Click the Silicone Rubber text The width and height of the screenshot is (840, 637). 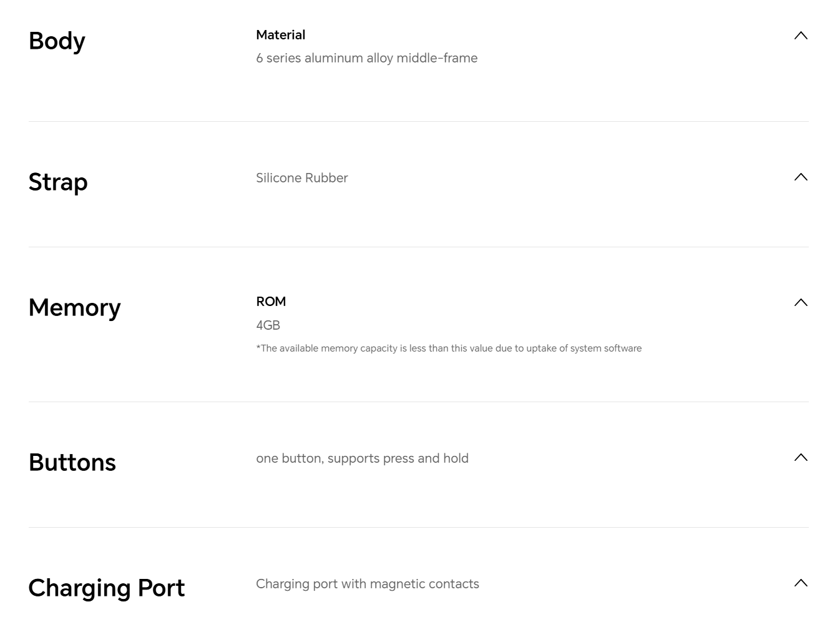click(x=301, y=178)
